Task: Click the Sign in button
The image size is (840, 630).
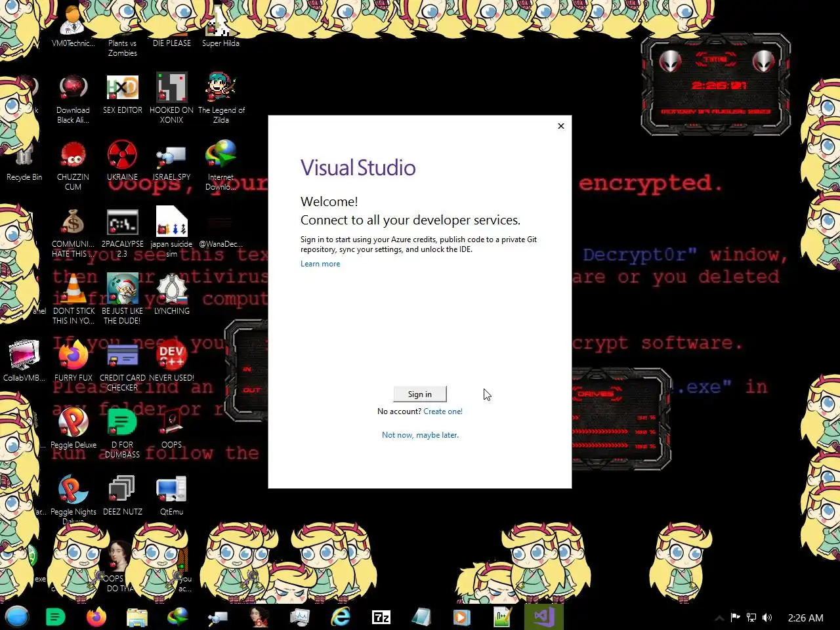Action: pos(420,394)
